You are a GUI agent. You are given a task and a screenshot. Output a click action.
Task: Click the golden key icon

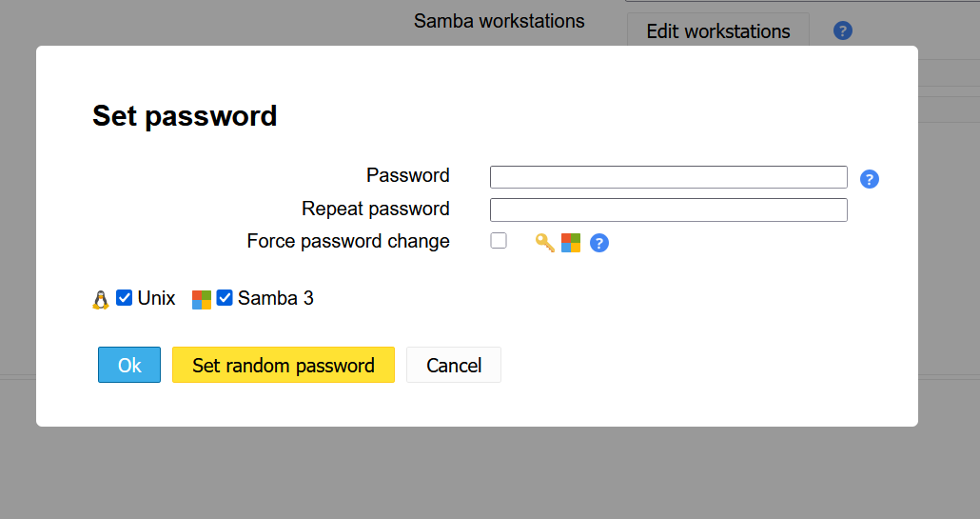(544, 243)
